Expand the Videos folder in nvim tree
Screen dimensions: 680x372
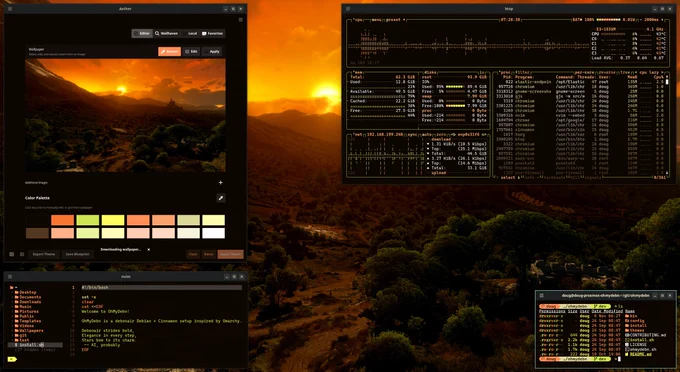(24, 326)
